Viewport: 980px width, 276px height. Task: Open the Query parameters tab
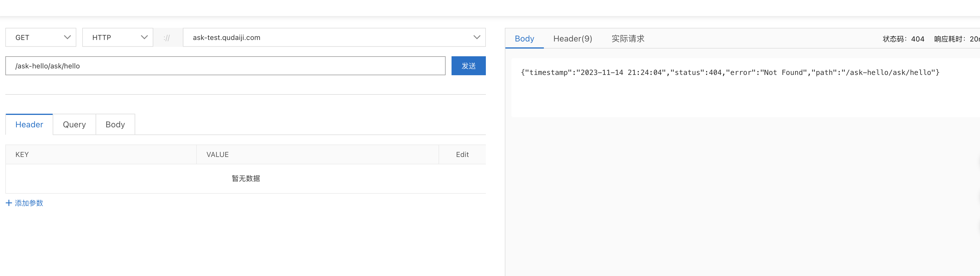pyautogui.click(x=74, y=124)
